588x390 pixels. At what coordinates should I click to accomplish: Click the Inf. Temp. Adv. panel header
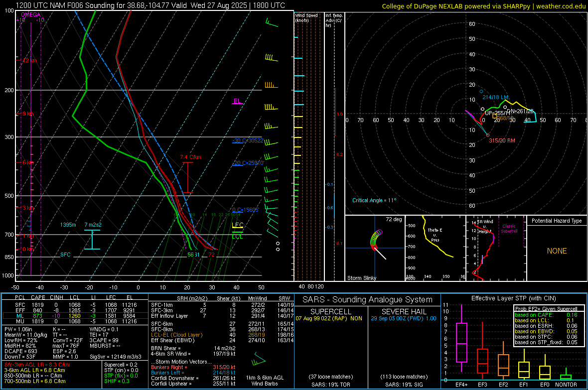point(334,20)
